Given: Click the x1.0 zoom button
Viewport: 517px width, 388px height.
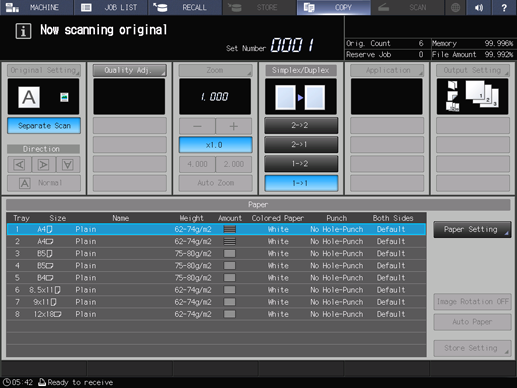Looking at the screenshot, I should click(x=215, y=145).
